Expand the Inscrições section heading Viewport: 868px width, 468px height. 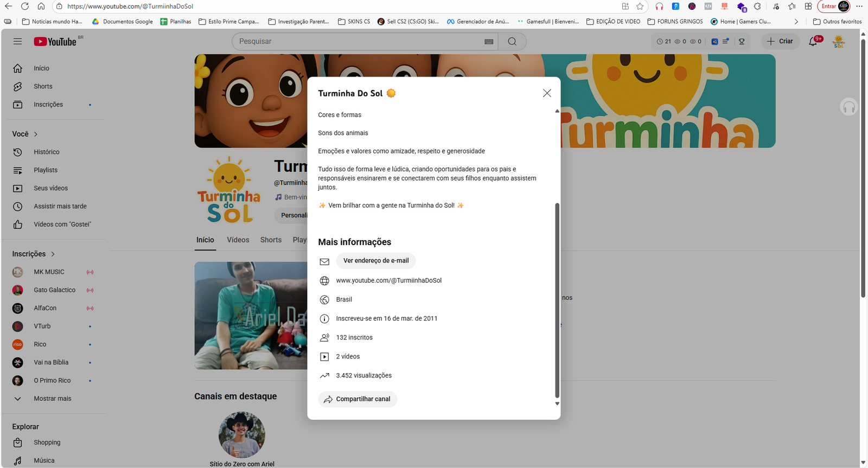point(34,254)
